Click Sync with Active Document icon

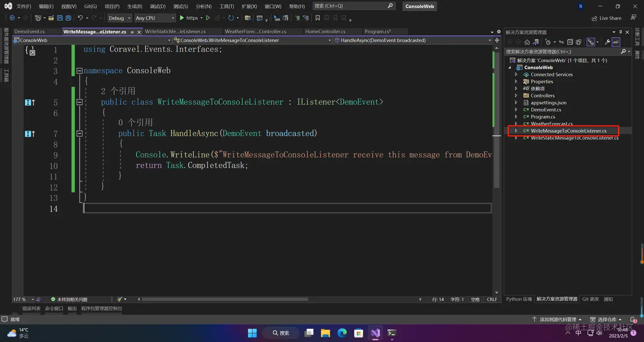click(561, 42)
